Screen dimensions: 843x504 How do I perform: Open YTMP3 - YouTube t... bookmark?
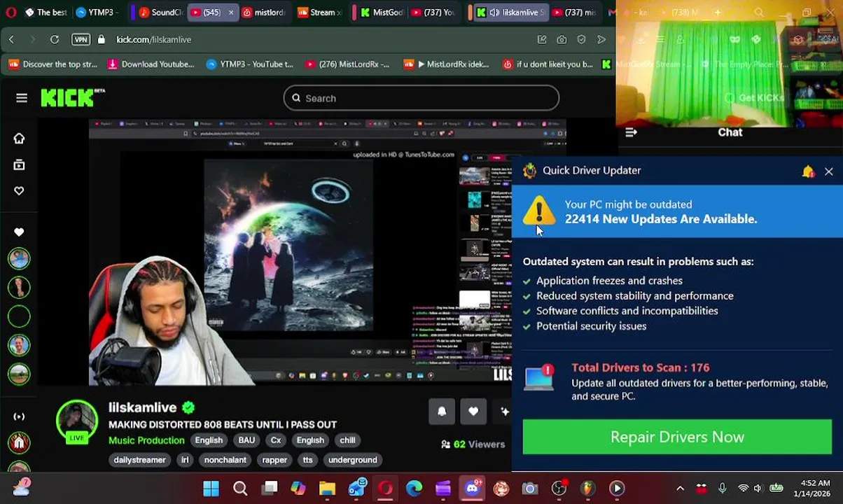tap(250, 64)
